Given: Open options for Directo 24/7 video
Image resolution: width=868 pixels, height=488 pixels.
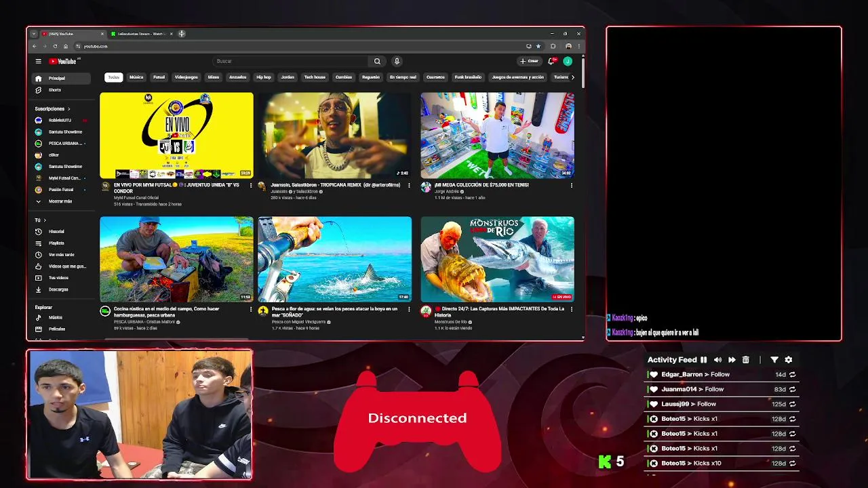Looking at the screenshot, I should pyautogui.click(x=571, y=309).
